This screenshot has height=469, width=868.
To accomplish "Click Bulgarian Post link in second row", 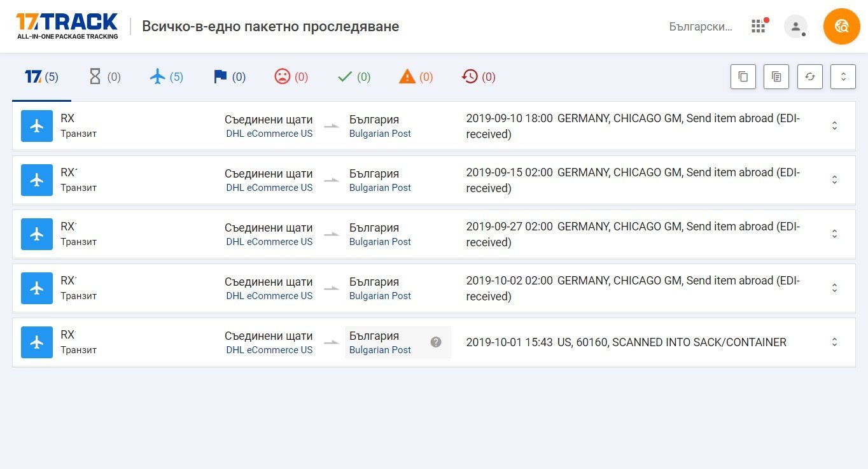I will (x=380, y=188).
